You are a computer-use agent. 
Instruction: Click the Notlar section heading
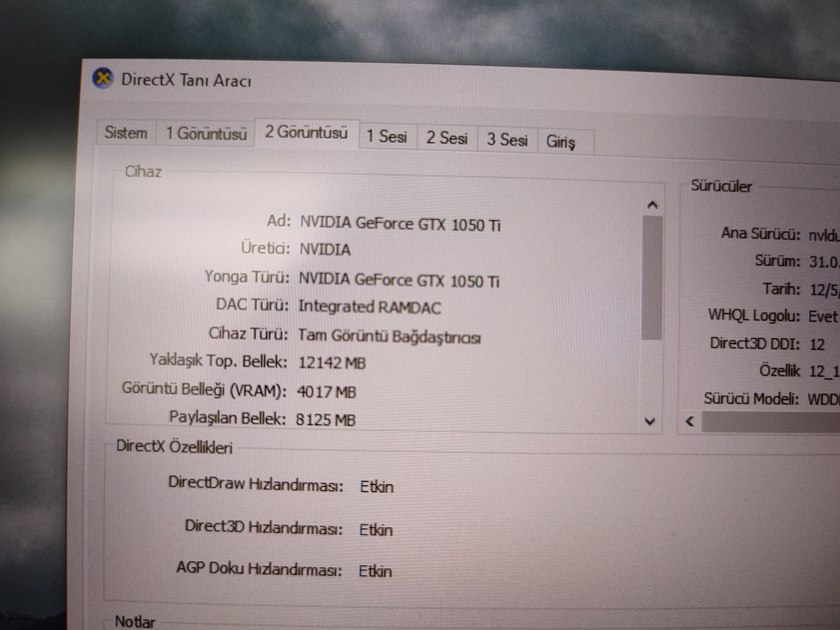(135, 622)
